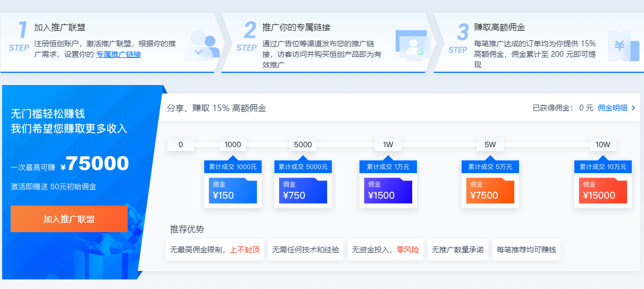Click the 我们希望您赚取更多收入 banner line
This screenshot has height=289, width=644.
69,129
